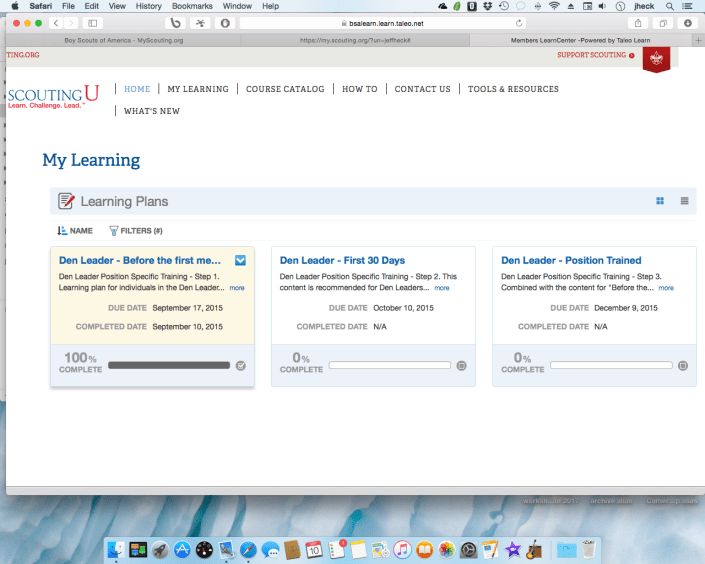Click the Safari back arrow

click(56, 22)
